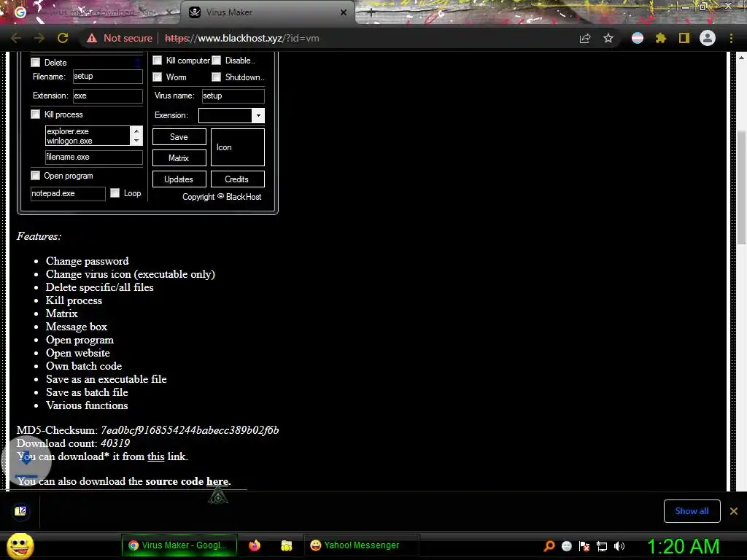The image size is (747, 560).
Task: Open the Chrome profile avatar
Action: (708, 38)
